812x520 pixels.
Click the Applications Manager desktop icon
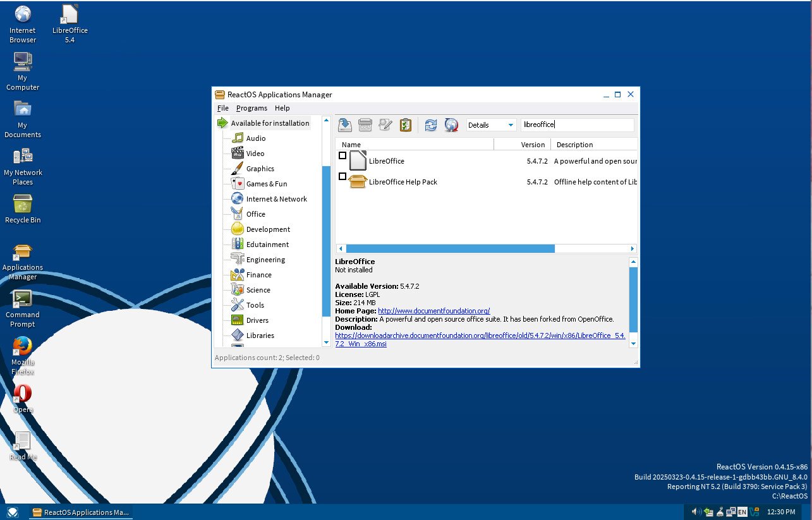pyautogui.click(x=23, y=262)
